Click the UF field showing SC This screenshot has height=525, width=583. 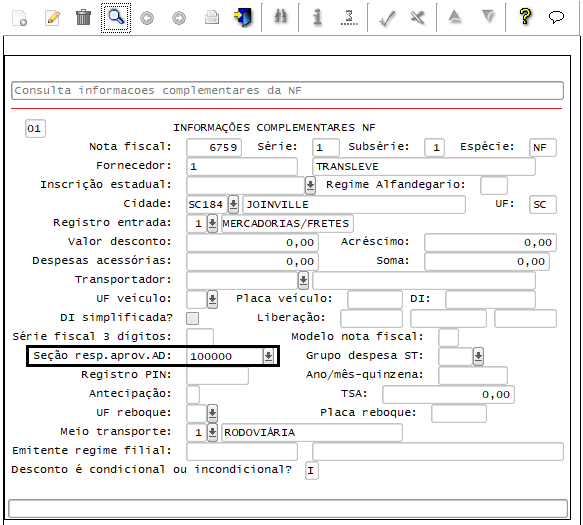(543, 204)
